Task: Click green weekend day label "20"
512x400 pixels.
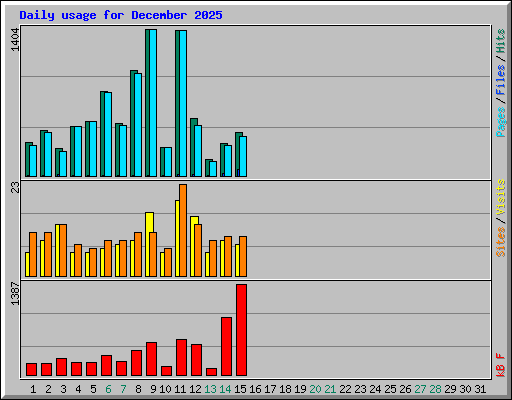Action: pyautogui.click(x=315, y=389)
